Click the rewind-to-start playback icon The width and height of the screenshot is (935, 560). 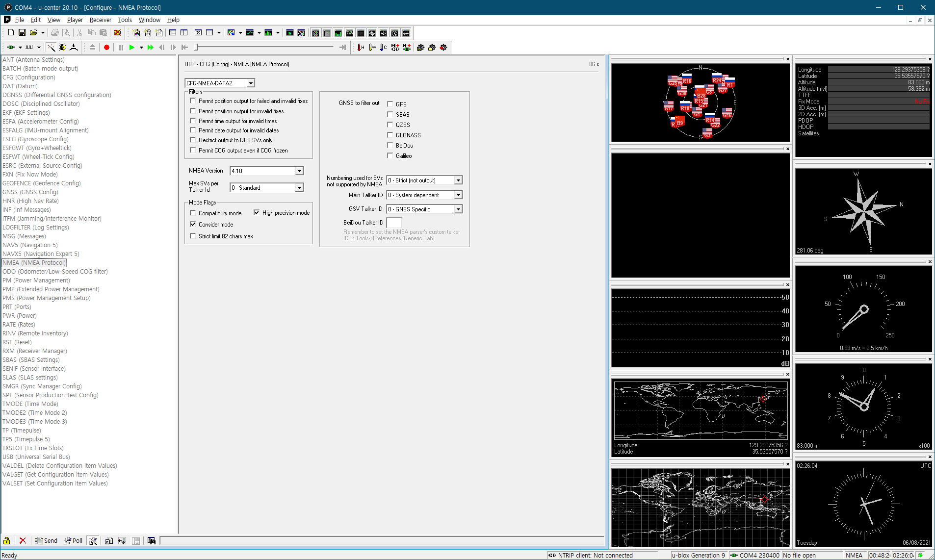tap(184, 48)
